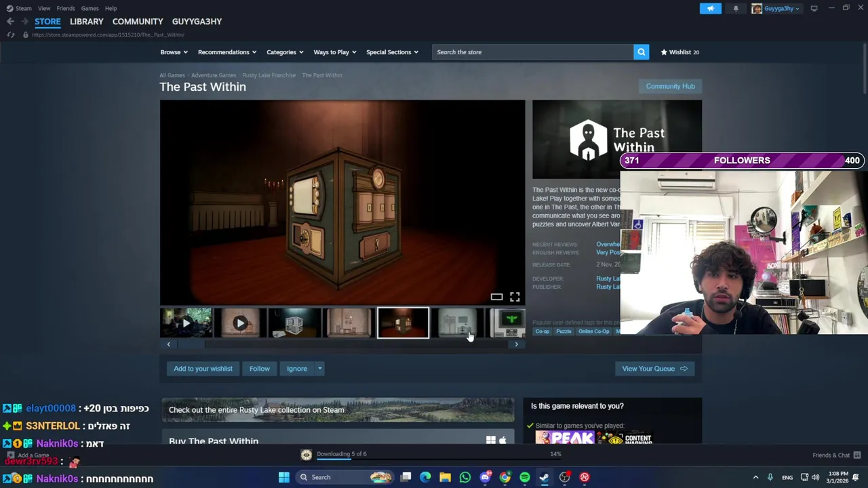Open the Friends menu

(x=66, y=8)
